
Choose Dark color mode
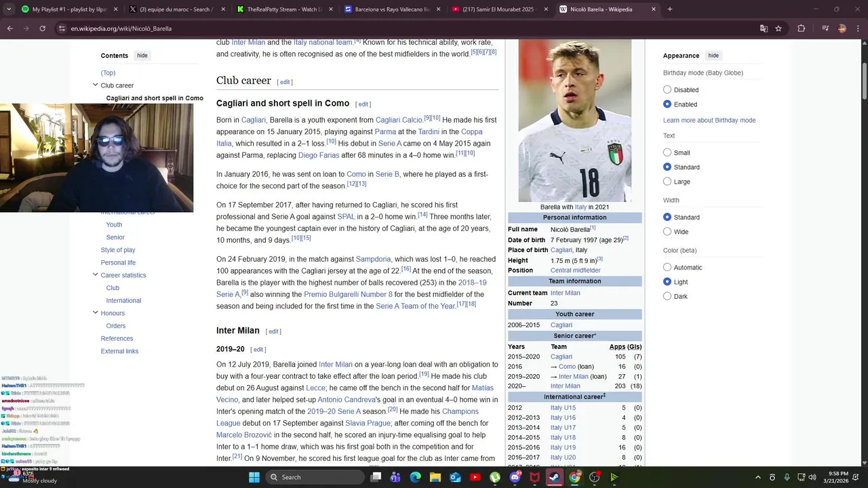pyautogui.click(x=667, y=296)
